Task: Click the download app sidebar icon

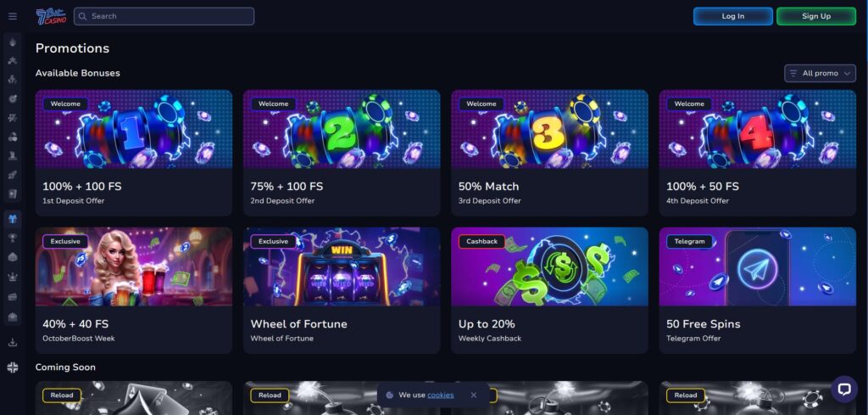Action: coord(12,342)
